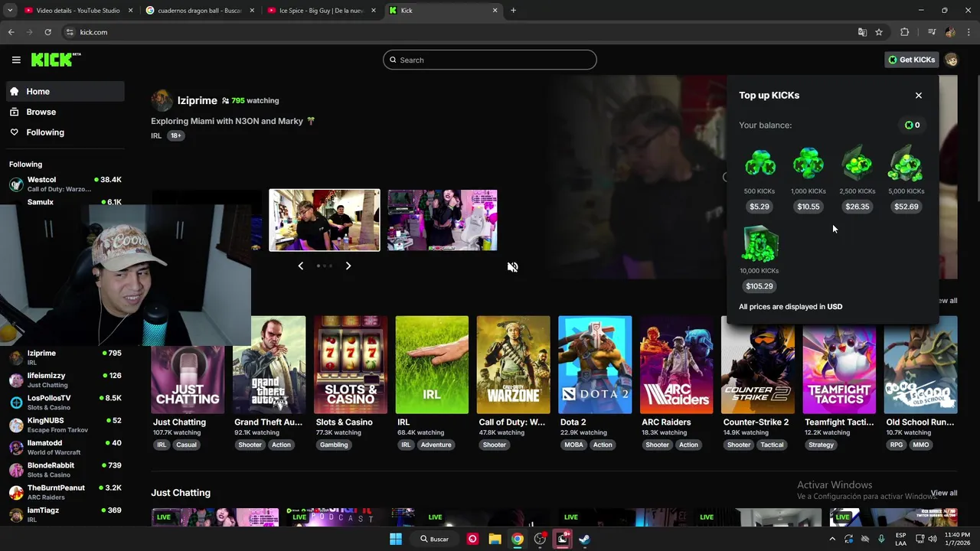Open iamTiagz channel in sidebar
The image size is (980, 551).
[x=65, y=514]
